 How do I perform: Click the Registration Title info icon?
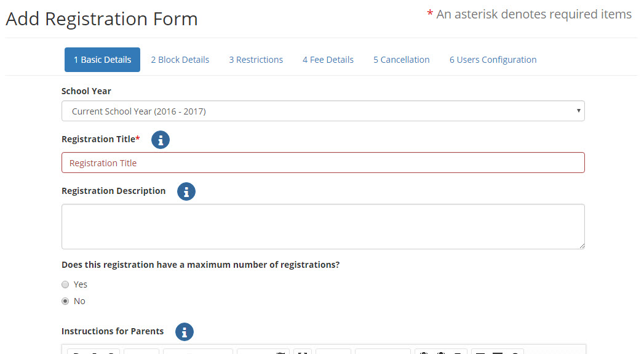click(x=160, y=140)
